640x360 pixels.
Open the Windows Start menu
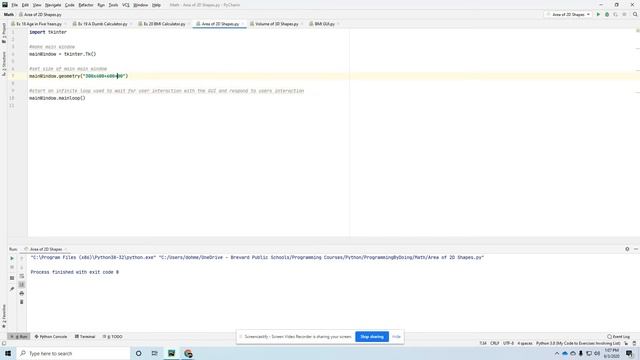click(x=8, y=353)
